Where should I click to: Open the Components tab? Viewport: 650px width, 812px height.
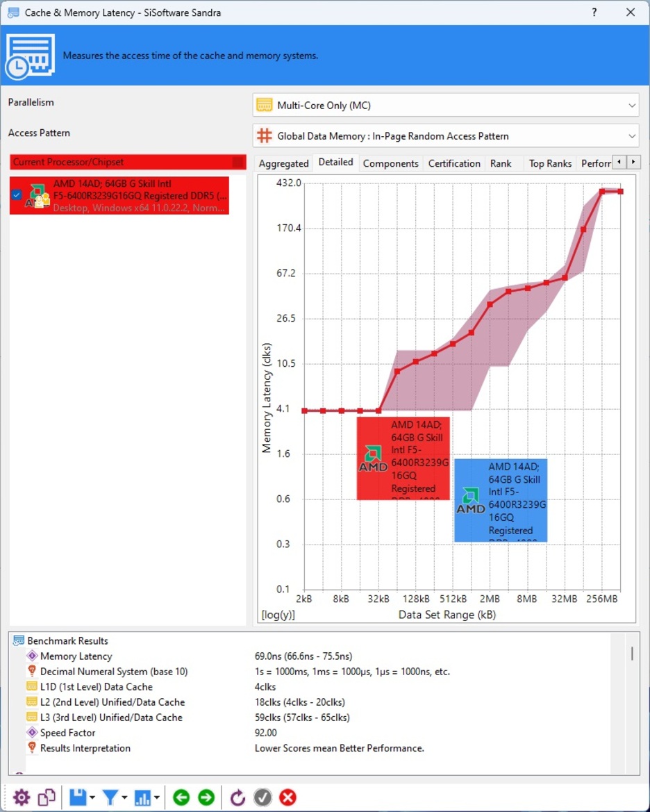coord(390,163)
